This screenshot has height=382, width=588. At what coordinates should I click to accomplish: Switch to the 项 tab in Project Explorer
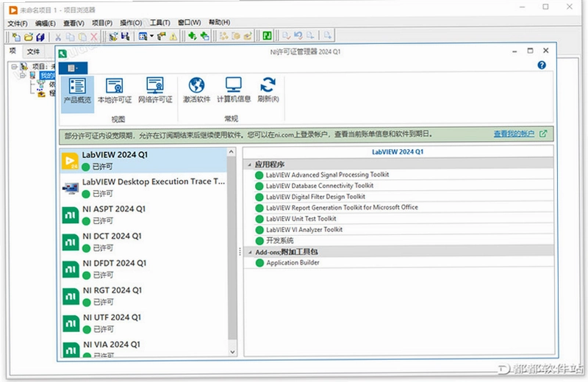coord(12,51)
